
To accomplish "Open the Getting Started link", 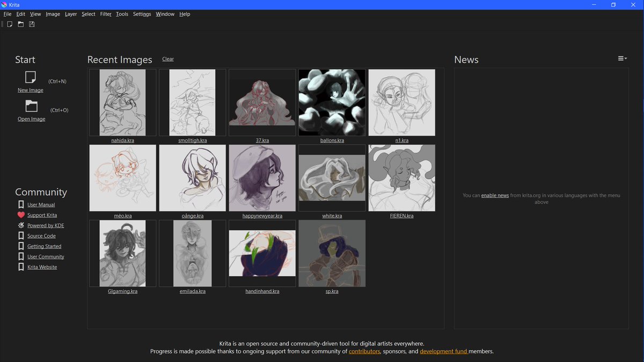I will pos(44,246).
